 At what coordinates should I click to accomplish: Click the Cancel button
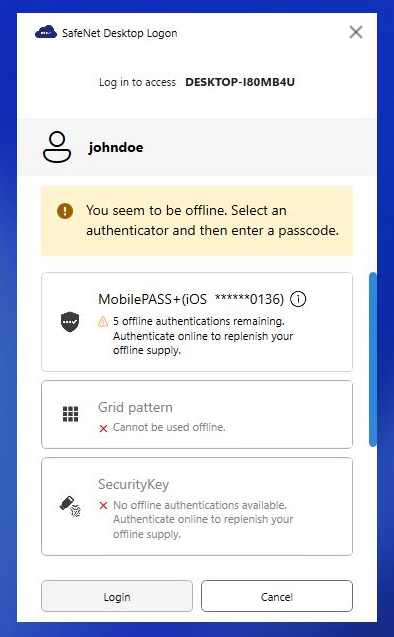click(277, 596)
